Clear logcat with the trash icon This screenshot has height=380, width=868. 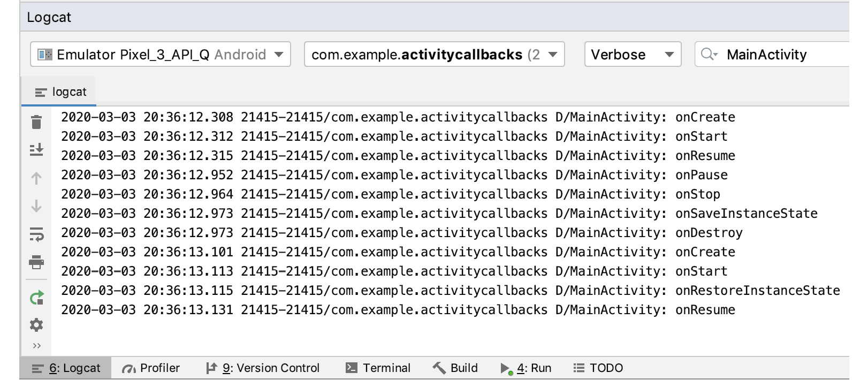pyautogui.click(x=36, y=123)
